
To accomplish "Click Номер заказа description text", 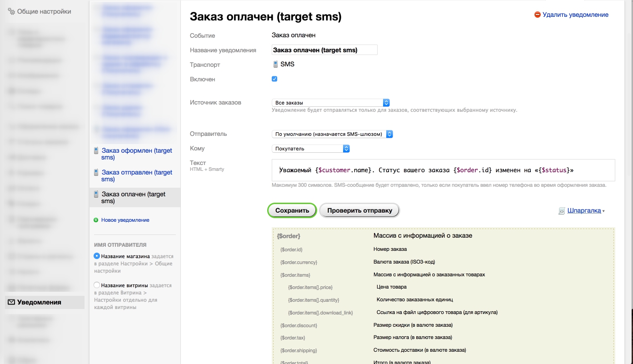I will 390,249.
